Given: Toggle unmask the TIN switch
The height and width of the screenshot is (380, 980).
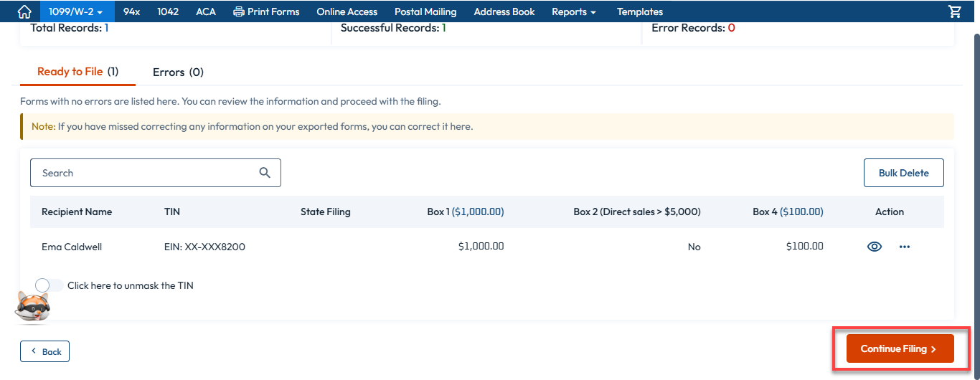Looking at the screenshot, I should coord(49,285).
